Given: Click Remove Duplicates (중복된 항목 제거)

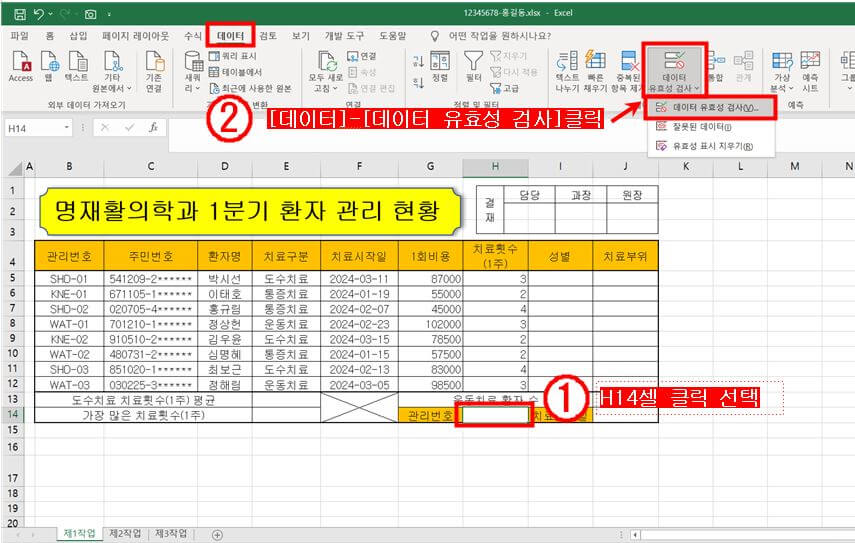Looking at the screenshot, I should click(x=628, y=71).
